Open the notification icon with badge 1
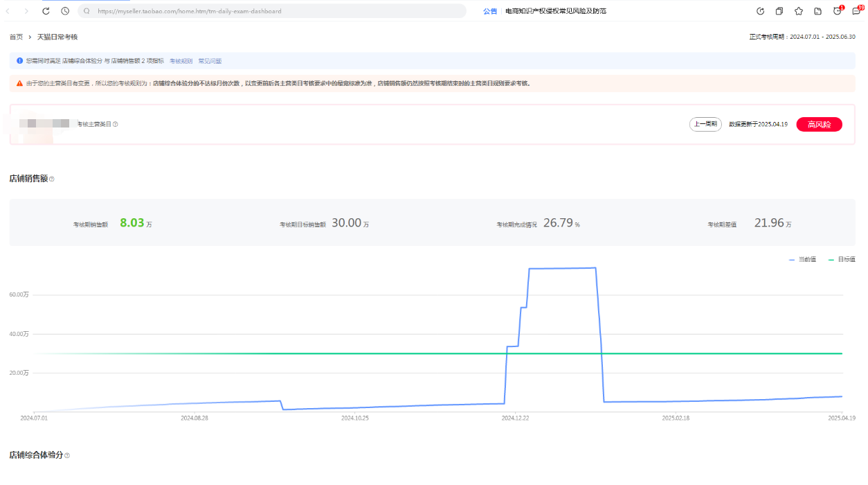 pos(838,11)
